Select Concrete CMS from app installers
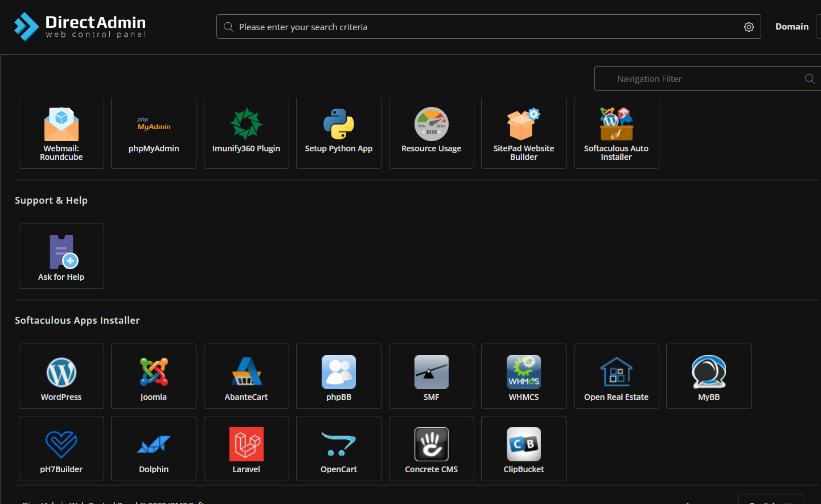The height and width of the screenshot is (504, 821). point(431,448)
